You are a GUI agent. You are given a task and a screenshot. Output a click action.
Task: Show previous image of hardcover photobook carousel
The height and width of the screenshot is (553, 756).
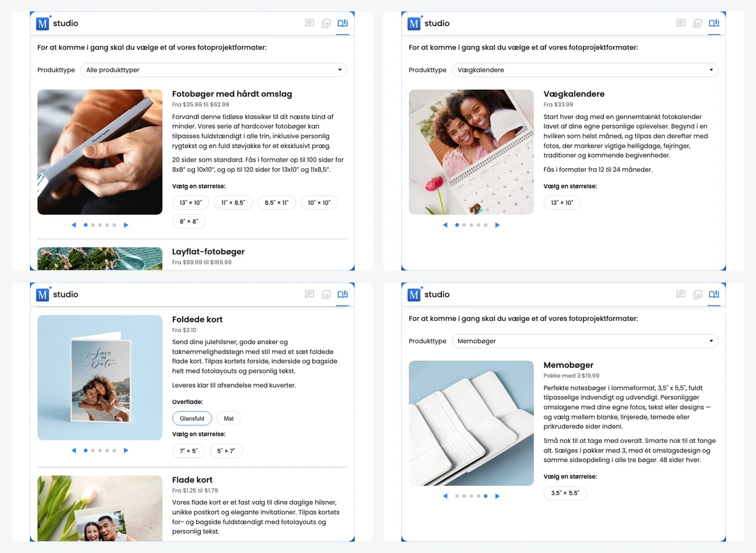pyautogui.click(x=74, y=225)
